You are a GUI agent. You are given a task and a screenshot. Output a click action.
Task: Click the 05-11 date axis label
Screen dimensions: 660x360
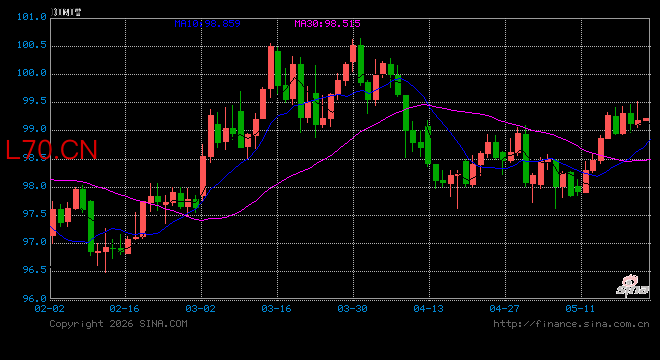[580, 309]
